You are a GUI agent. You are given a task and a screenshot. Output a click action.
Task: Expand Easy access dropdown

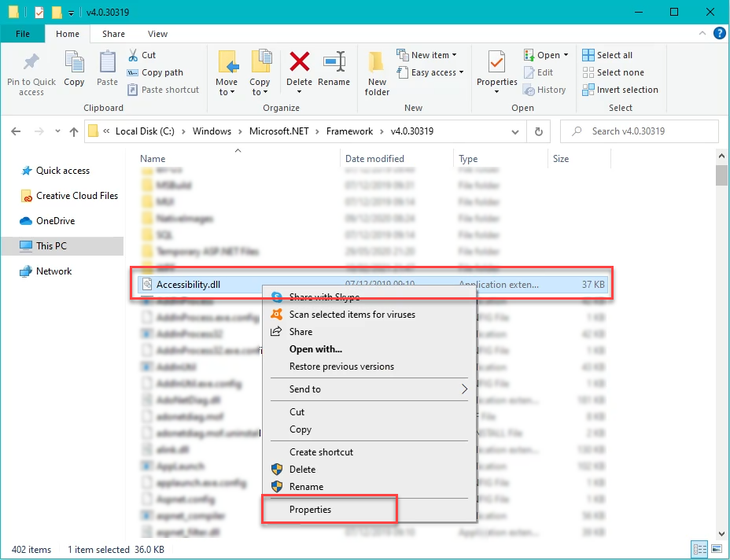[462, 72]
